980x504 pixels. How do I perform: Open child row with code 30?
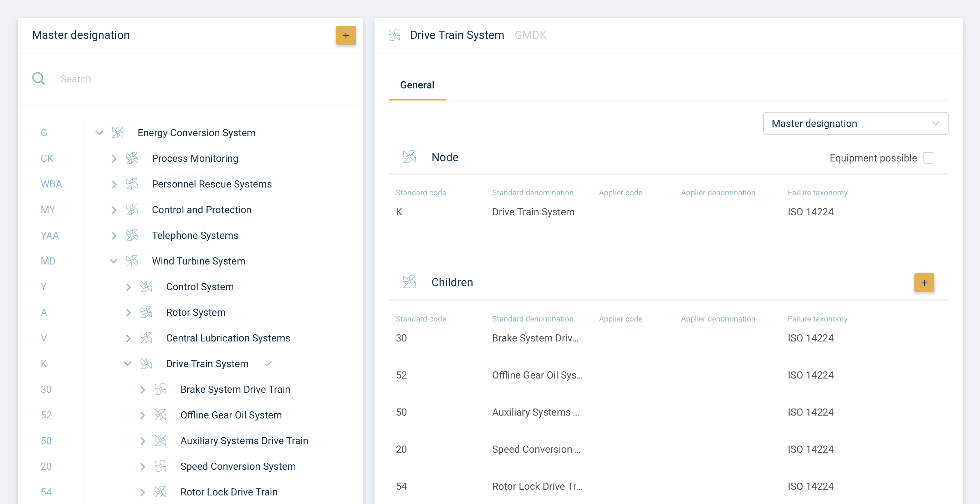click(x=668, y=338)
